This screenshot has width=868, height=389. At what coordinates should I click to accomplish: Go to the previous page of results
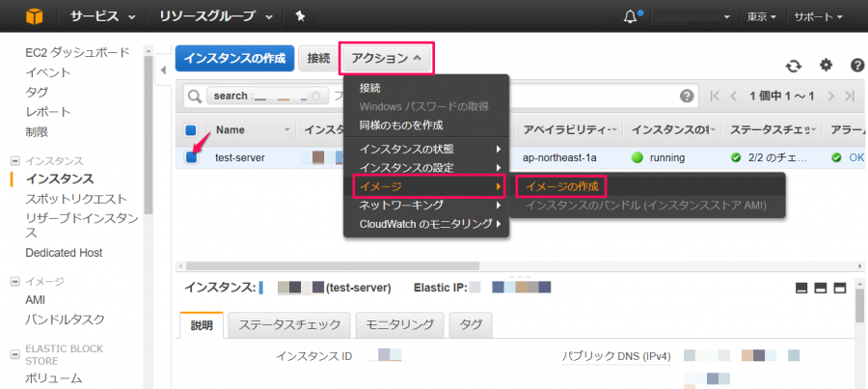pos(734,96)
